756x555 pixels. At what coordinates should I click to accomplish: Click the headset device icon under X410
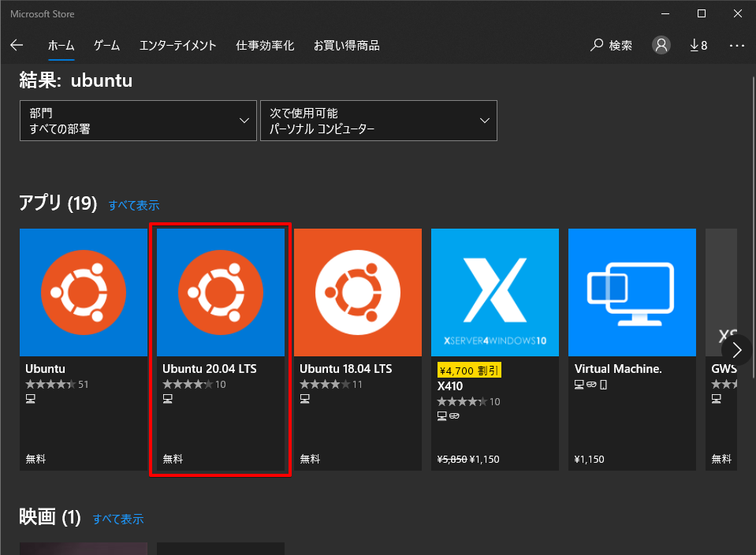pos(454,415)
